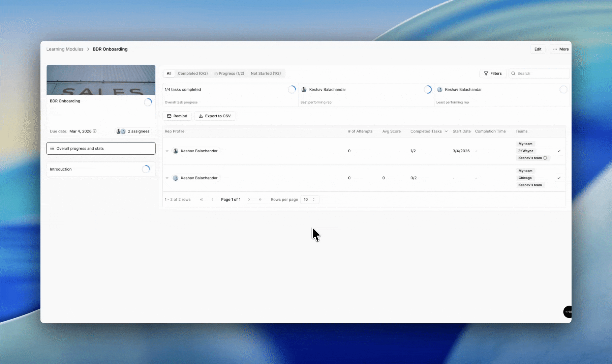Click the # of Attempts column header
Image resolution: width=612 pixels, height=364 pixels.
click(x=360, y=131)
